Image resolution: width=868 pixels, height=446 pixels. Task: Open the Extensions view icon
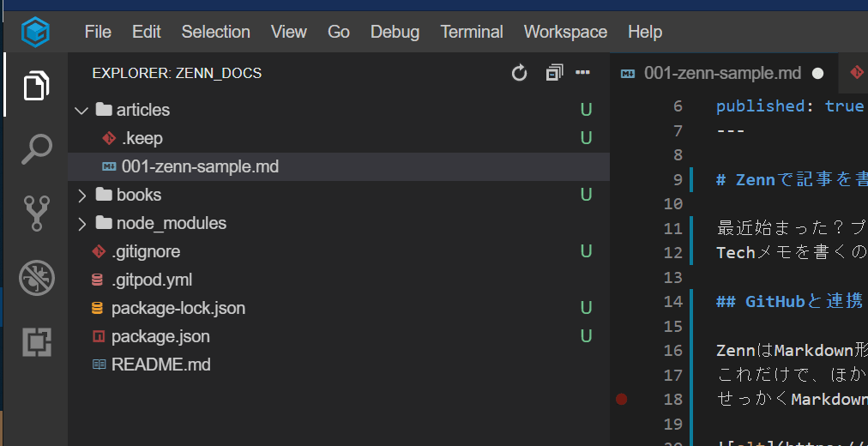point(36,341)
